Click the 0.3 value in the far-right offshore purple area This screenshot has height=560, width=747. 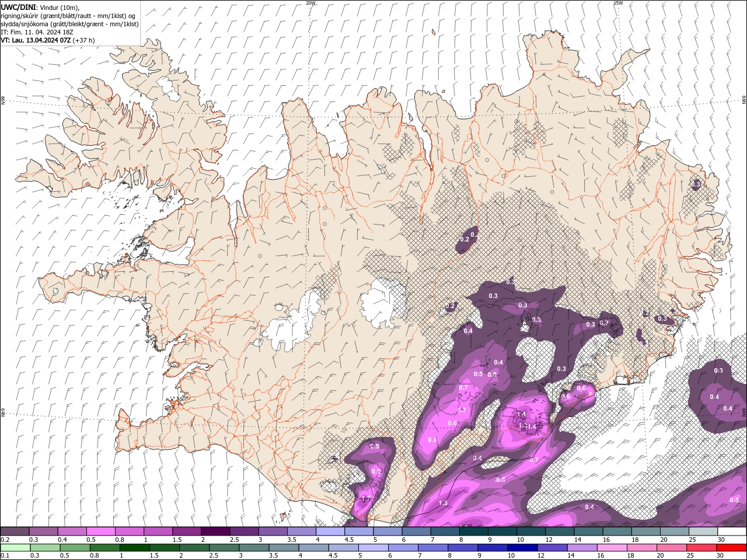click(718, 370)
